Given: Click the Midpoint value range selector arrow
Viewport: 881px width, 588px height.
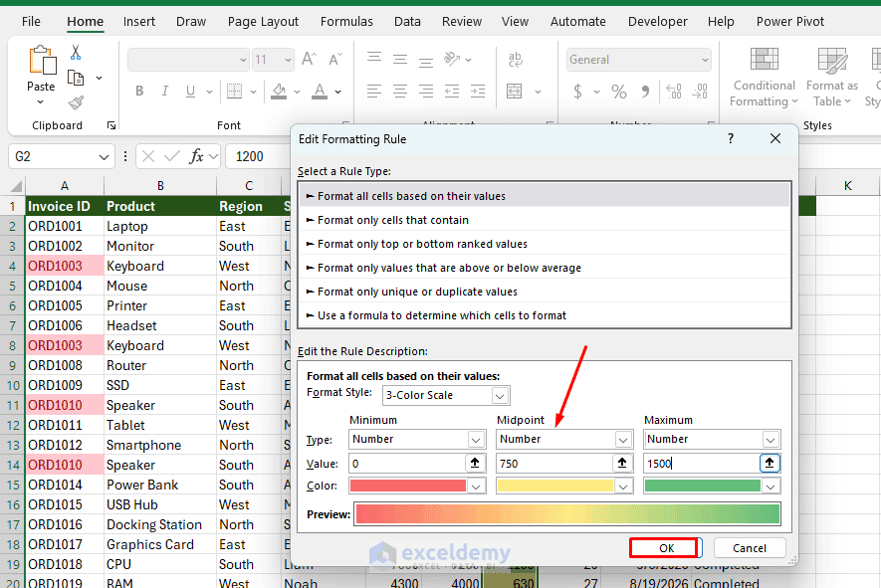Looking at the screenshot, I should coord(622,463).
